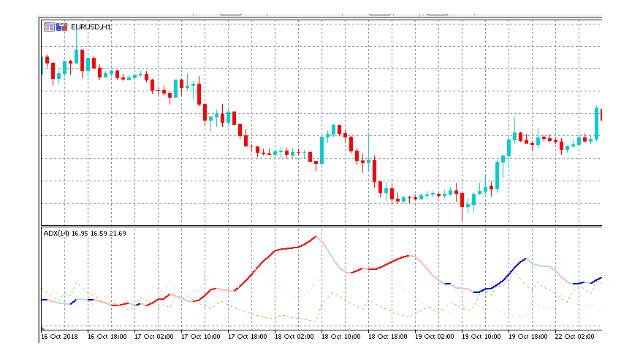The image size is (640, 360).
Task: Click the 22 Oct 02:00 time label
Action: click(x=575, y=337)
